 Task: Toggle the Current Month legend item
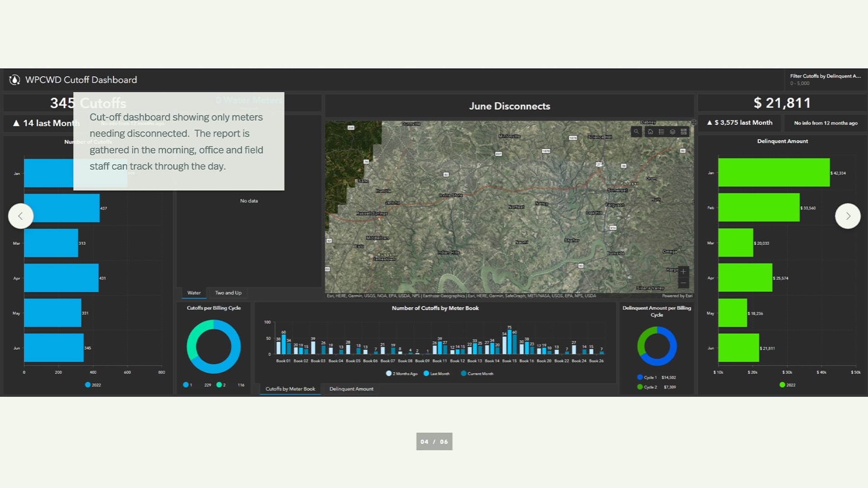(x=477, y=374)
